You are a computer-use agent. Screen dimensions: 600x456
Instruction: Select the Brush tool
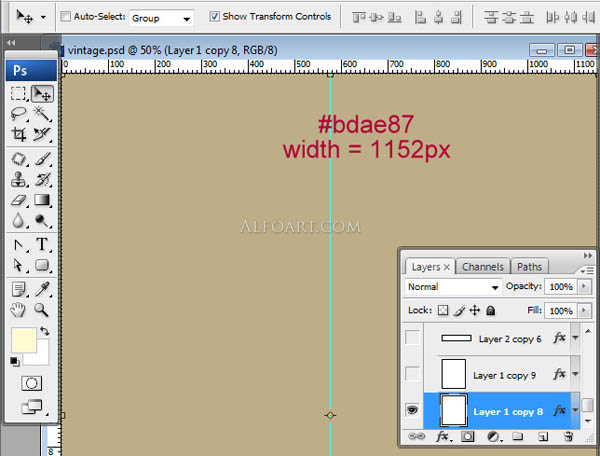point(42,159)
